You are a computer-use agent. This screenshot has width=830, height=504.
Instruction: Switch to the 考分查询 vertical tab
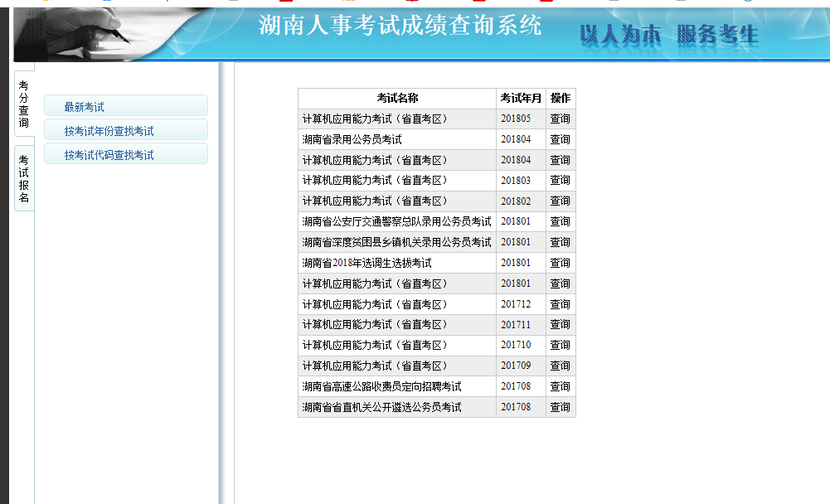24,104
